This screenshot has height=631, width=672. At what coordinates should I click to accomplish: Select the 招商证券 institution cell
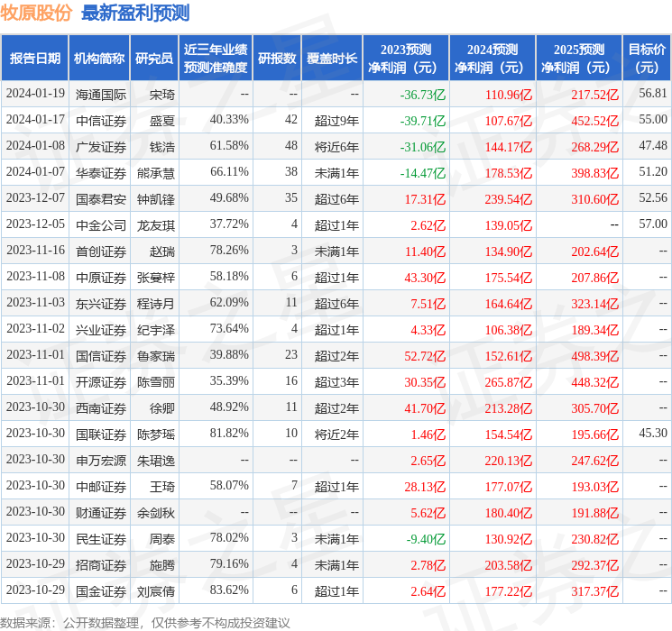point(101,565)
